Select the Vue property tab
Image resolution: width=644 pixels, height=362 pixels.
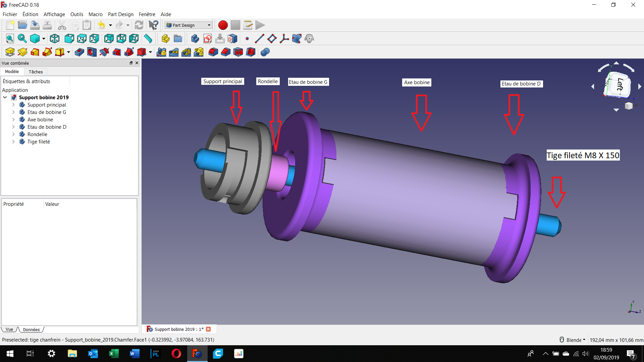click(x=9, y=329)
